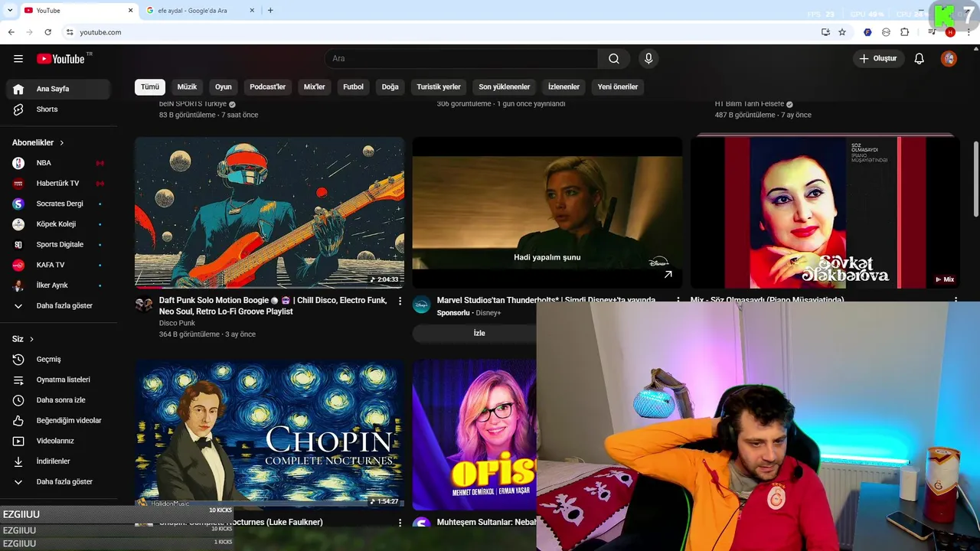Expand the Siz section
Viewport: 980px width, 551px height.
tap(23, 339)
